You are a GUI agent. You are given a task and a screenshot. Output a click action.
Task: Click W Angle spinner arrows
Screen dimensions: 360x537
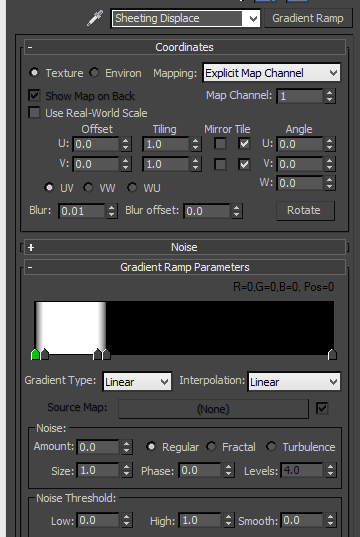click(x=330, y=183)
